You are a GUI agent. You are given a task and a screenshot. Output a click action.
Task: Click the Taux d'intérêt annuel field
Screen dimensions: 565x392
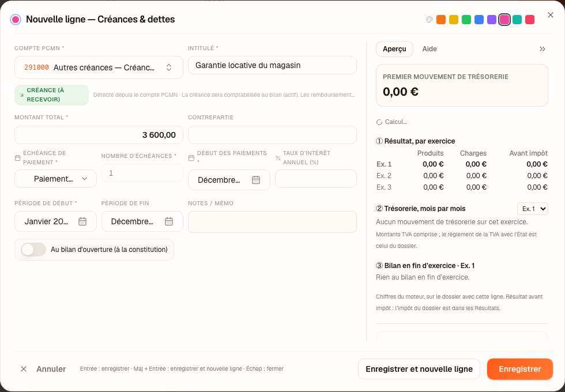point(316,179)
